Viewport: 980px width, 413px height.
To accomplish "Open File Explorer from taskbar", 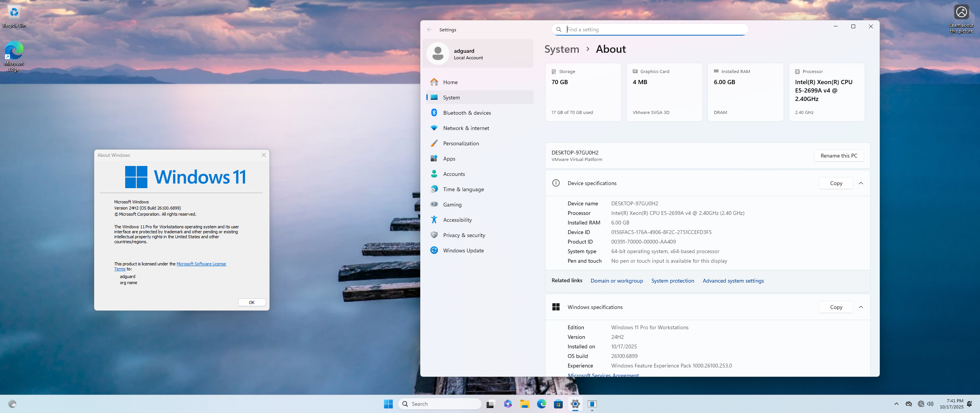I will point(524,404).
